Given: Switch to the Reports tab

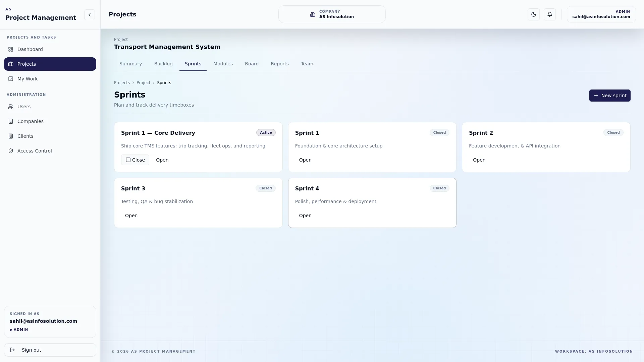Looking at the screenshot, I should pyautogui.click(x=280, y=64).
